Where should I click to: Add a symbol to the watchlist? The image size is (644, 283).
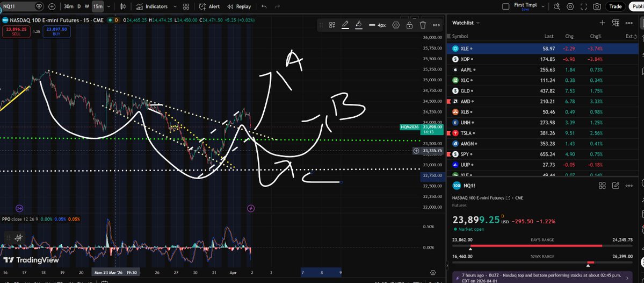click(x=602, y=23)
